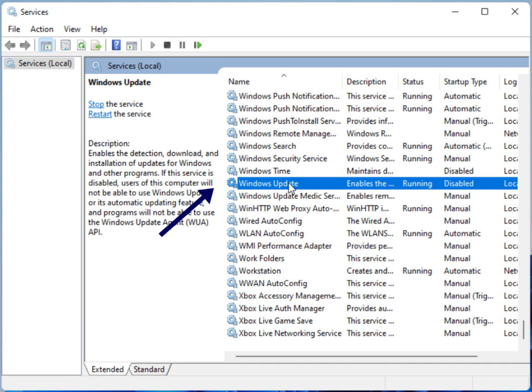This screenshot has height=392, width=532.
Task: Open the Action menu
Action: (42, 29)
